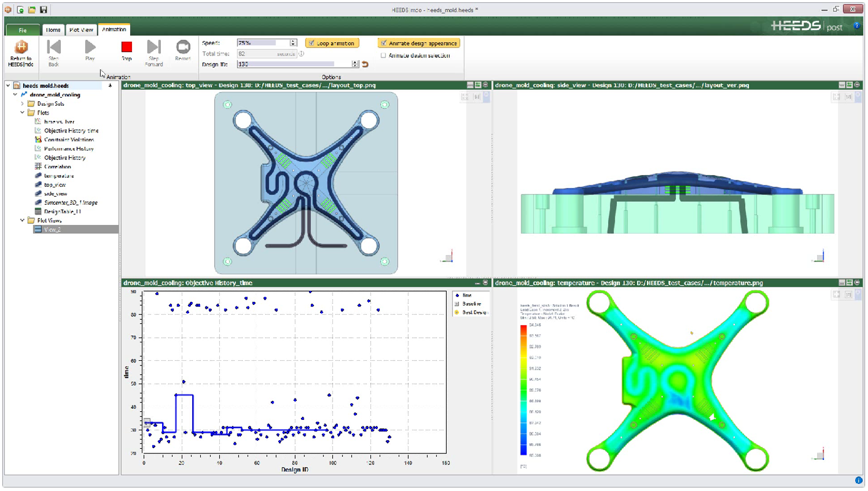Stop the animation with red square
This screenshot has height=491, width=868.
coord(126,47)
